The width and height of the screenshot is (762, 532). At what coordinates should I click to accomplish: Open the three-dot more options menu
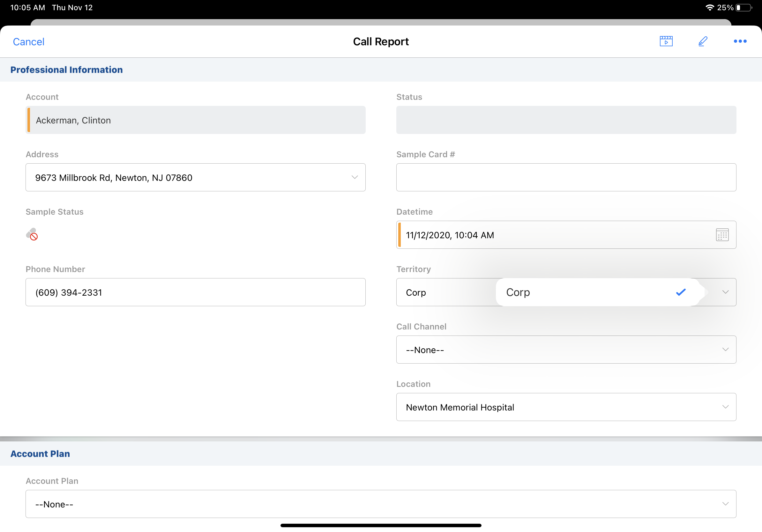740,41
